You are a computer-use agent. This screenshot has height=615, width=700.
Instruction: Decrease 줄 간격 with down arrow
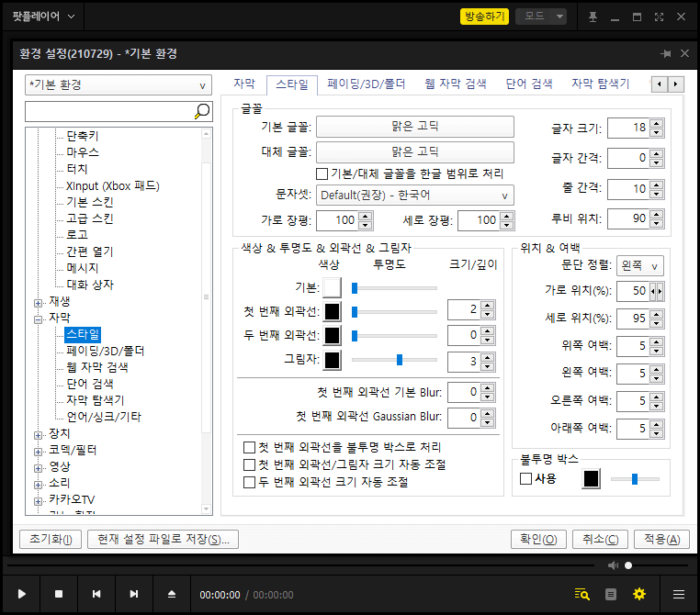656,194
